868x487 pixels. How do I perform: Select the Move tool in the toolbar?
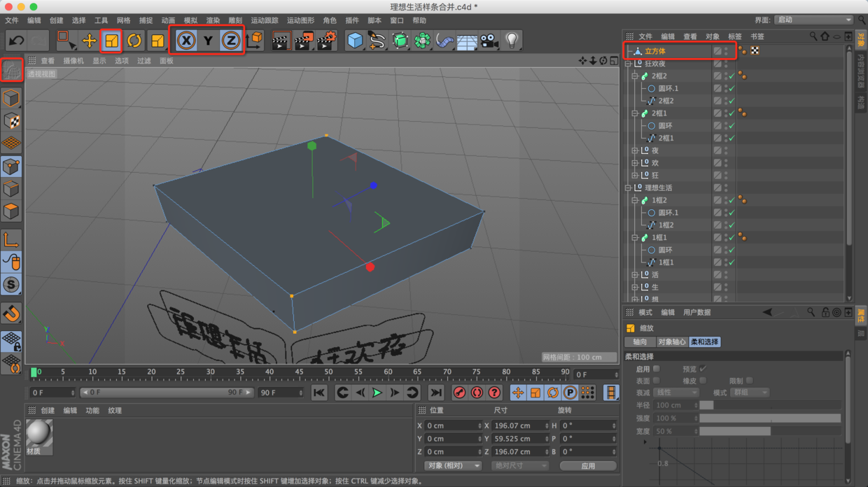[x=89, y=41]
